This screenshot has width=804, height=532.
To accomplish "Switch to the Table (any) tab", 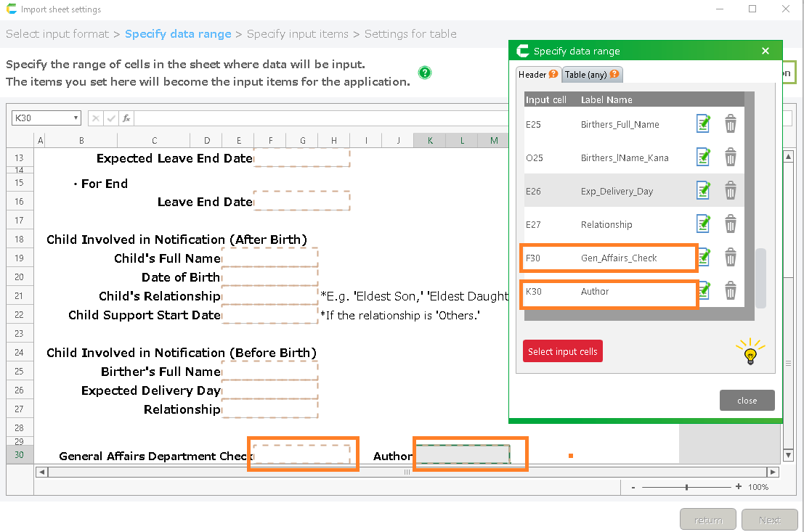I will tap(591, 75).
